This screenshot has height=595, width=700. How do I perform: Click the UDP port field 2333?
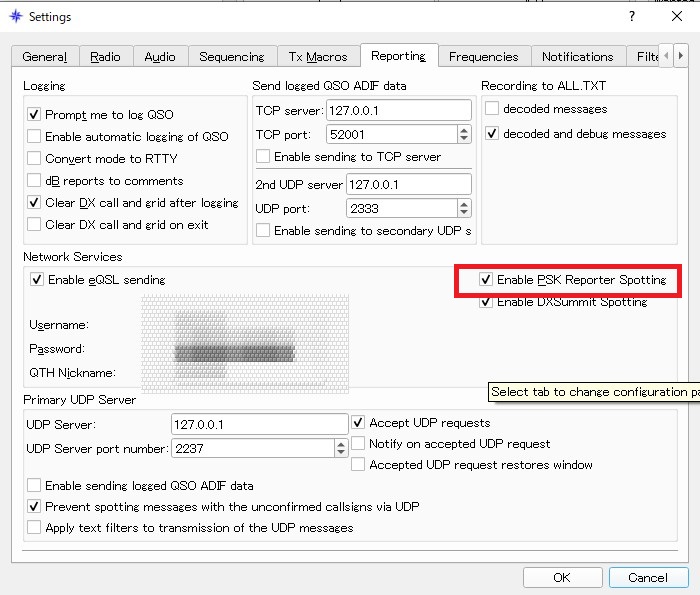(x=401, y=208)
